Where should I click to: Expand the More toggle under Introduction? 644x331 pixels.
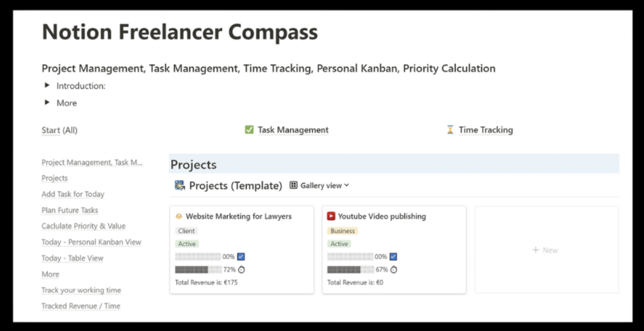pos(47,103)
